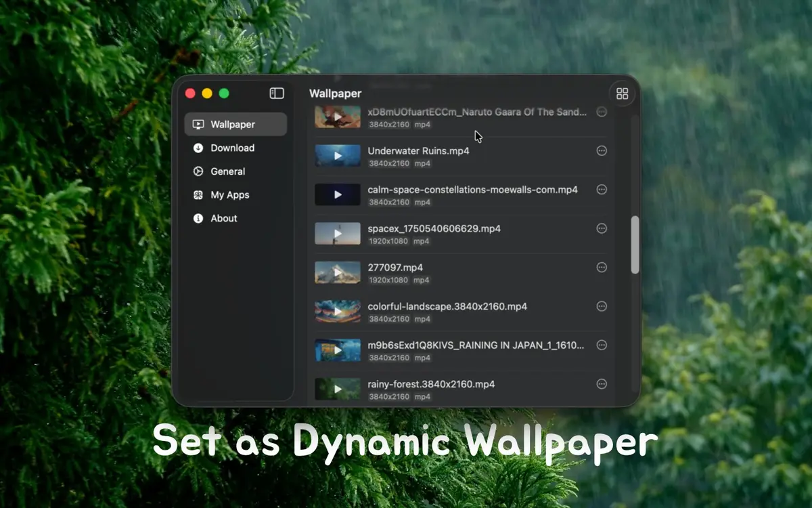Click the ellipsis icon for 277097.mp4
Image resolution: width=812 pixels, height=508 pixels.
click(602, 268)
